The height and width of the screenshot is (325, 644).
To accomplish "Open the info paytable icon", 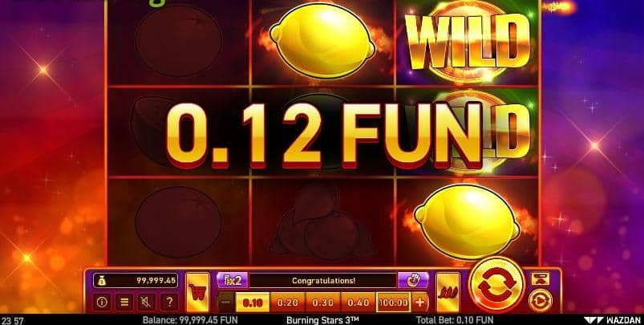I will [101, 303].
